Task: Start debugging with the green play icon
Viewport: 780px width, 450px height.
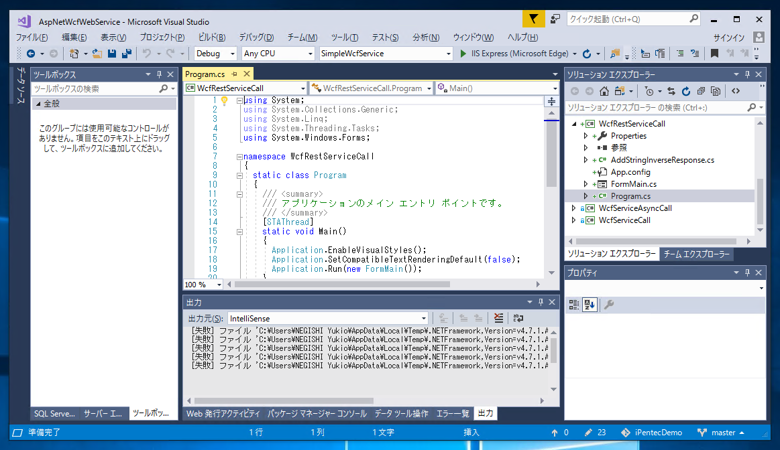Action: pos(463,53)
